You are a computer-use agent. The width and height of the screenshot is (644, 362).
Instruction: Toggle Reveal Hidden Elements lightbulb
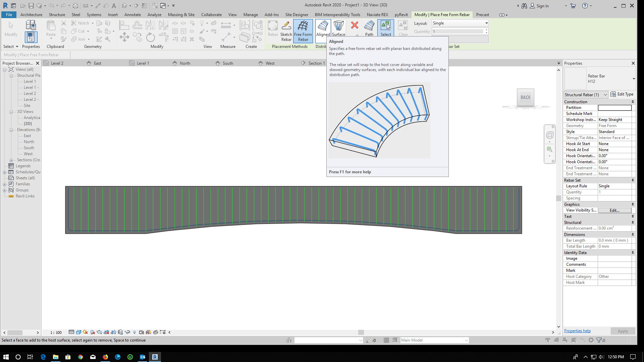point(135,332)
